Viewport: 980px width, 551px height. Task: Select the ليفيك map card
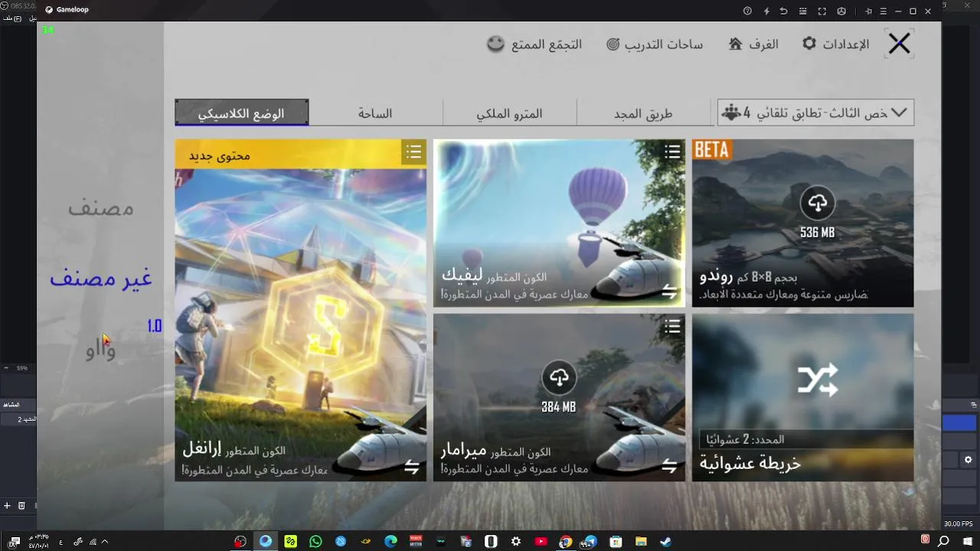point(559,223)
